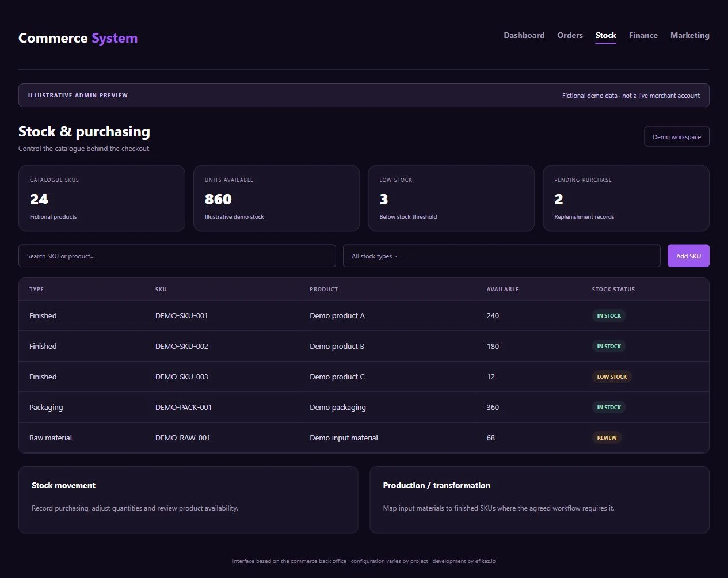Select the DEMO-RAW-001 cell

tap(183, 438)
